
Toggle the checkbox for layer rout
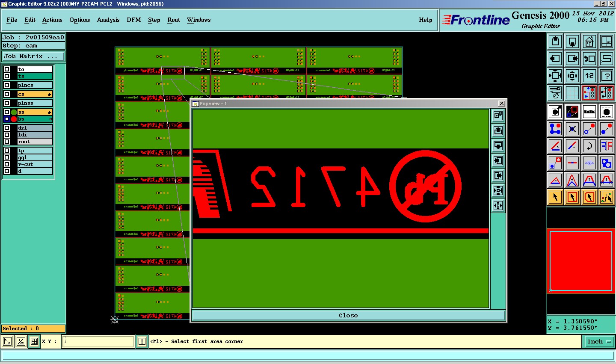tap(7, 142)
